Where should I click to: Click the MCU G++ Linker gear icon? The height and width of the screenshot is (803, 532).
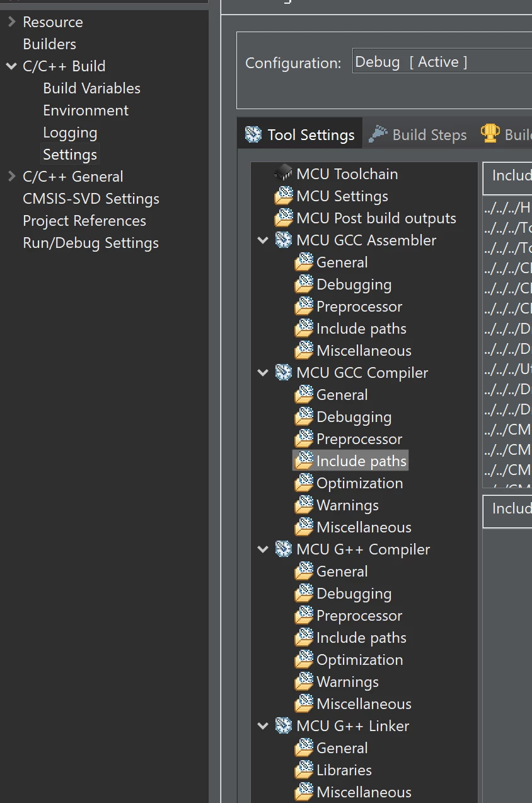pos(284,725)
